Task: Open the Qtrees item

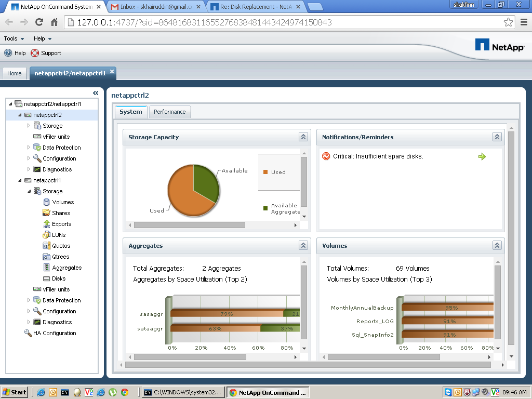Action: 60,257
